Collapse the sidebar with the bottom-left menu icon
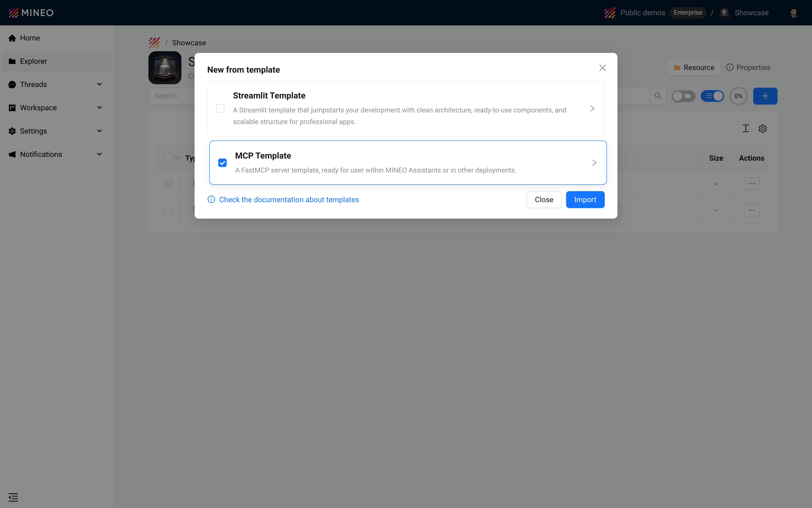The width and height of the screenshot is (812, 508). [13, 497]
